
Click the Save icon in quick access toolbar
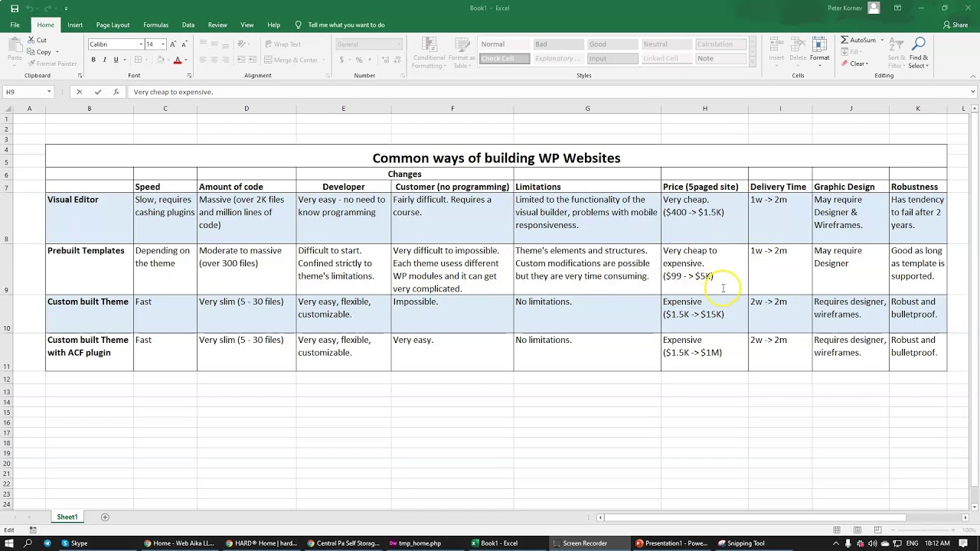tap(14, 8)
